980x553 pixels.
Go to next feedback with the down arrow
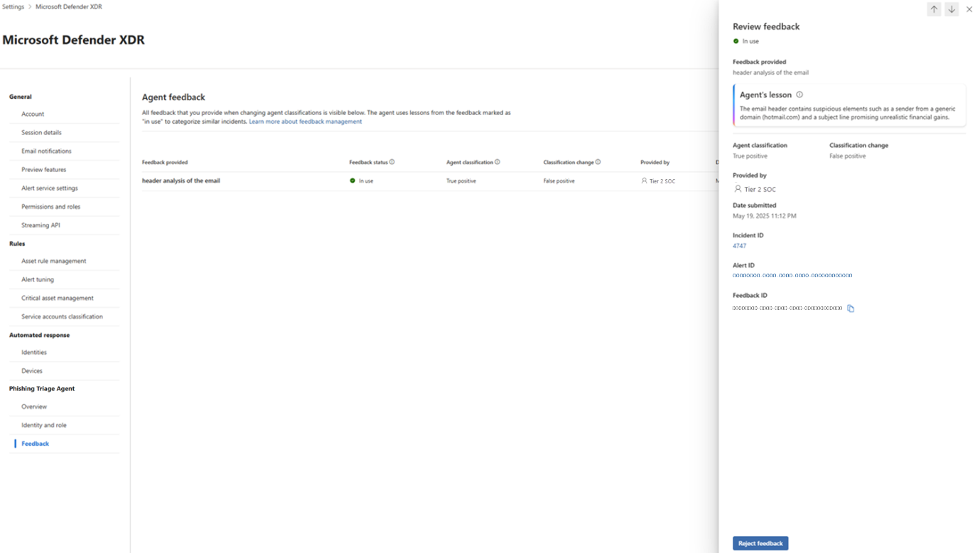click(952, 9)
